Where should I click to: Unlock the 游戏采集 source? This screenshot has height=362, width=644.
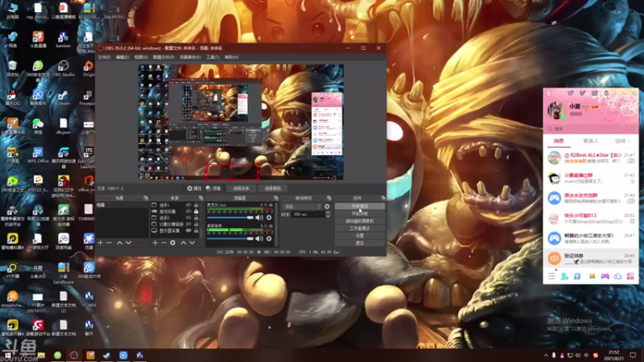[196, 212]
